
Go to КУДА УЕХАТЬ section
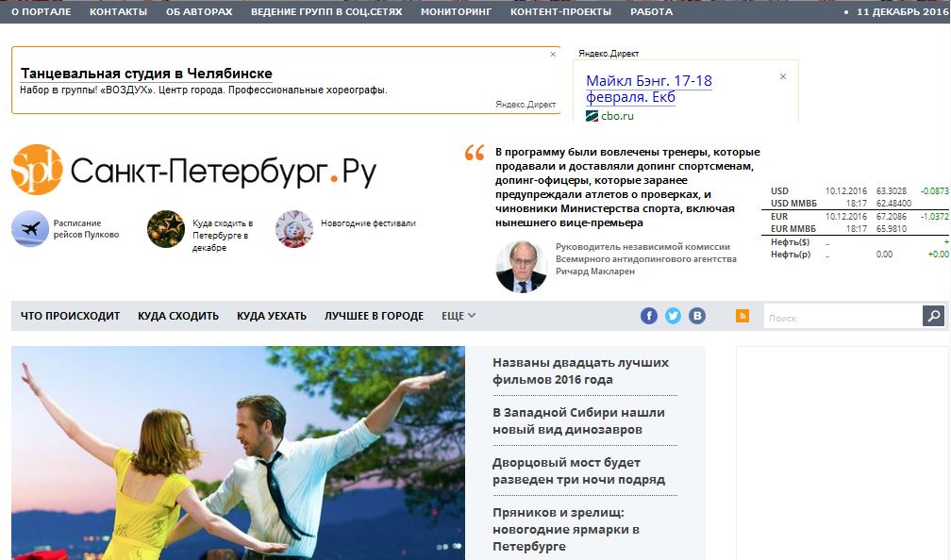click(x=271, y=316)
